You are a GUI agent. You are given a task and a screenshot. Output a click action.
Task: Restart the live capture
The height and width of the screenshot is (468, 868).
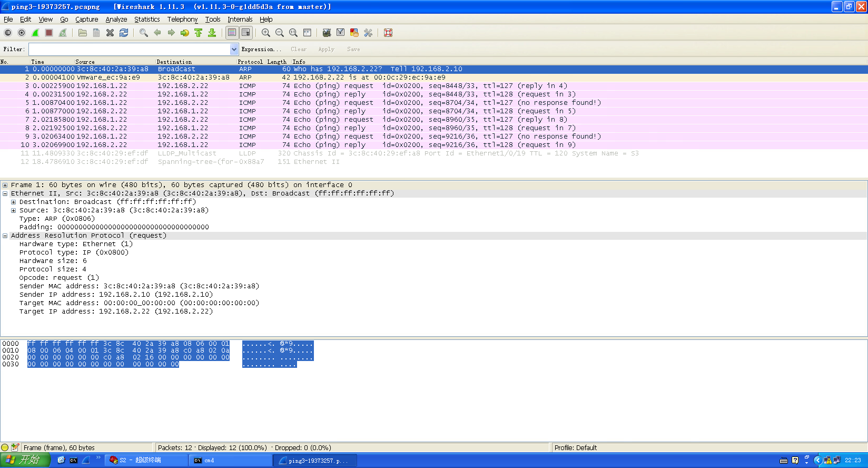(x=63, y=33)
